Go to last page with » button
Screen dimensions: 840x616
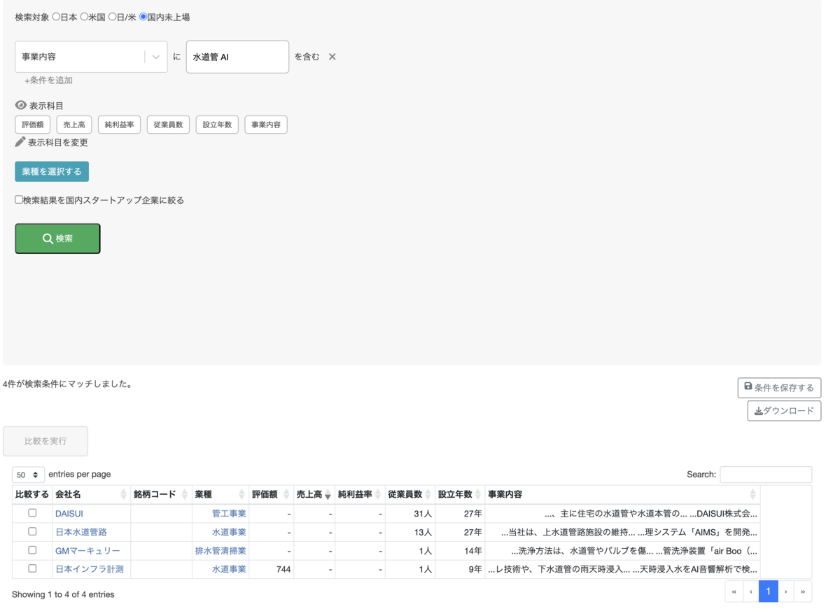coord(803,591)
